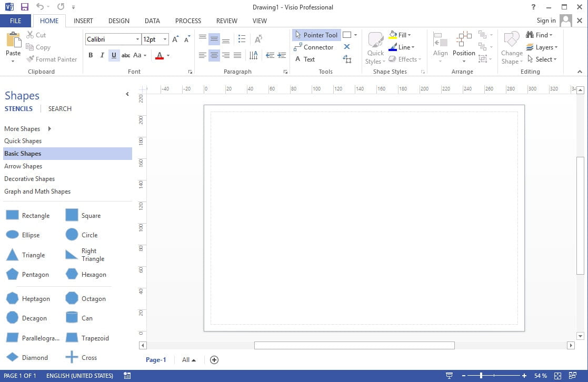Open the font color red A dropdown

pos(168,55)
